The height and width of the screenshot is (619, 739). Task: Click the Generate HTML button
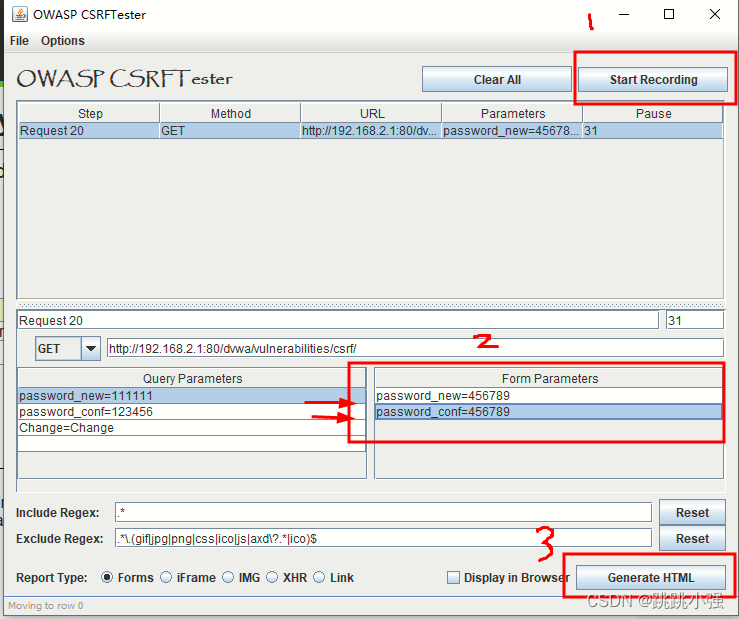[x=650, y=578]
